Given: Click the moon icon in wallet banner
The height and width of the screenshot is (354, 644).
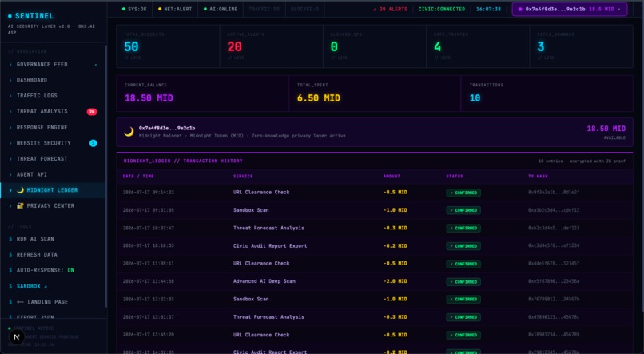Looking at the screenshot, I should click(129, 132).
